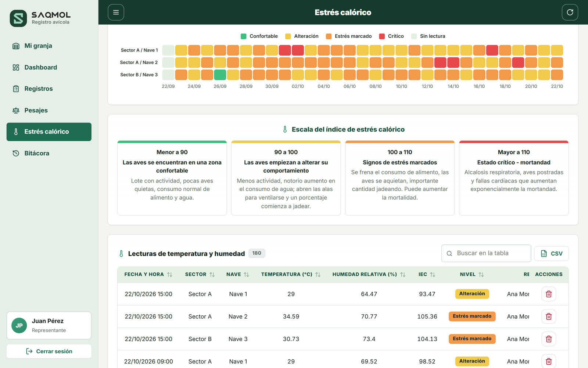Viewport: 588px width, 368px height.
Task: Click the 100 a 110 scale card
Action: 400,178
